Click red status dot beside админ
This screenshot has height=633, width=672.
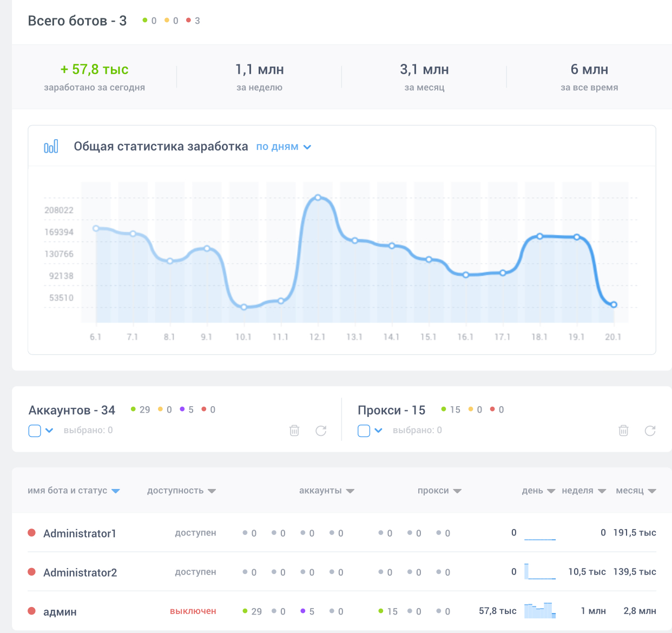point(32,611)
